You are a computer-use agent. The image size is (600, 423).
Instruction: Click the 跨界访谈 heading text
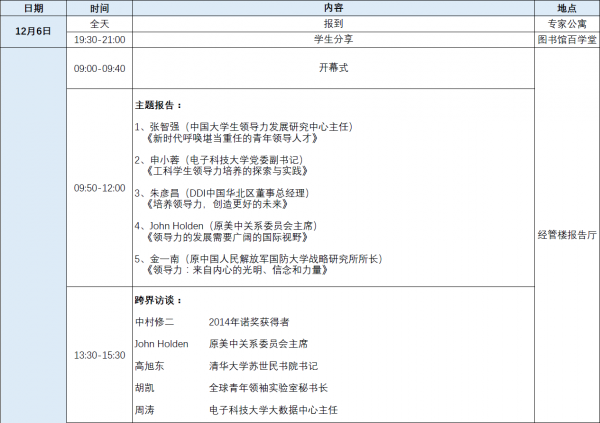158,300
